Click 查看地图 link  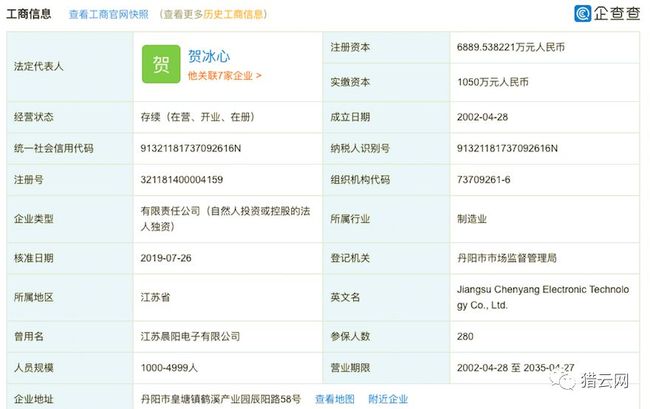click(335, 399)
